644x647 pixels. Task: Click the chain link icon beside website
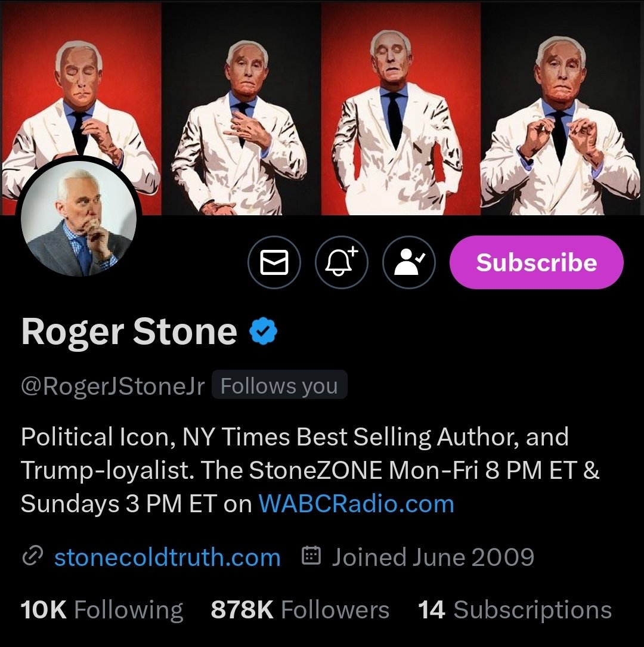click(32, 557)
